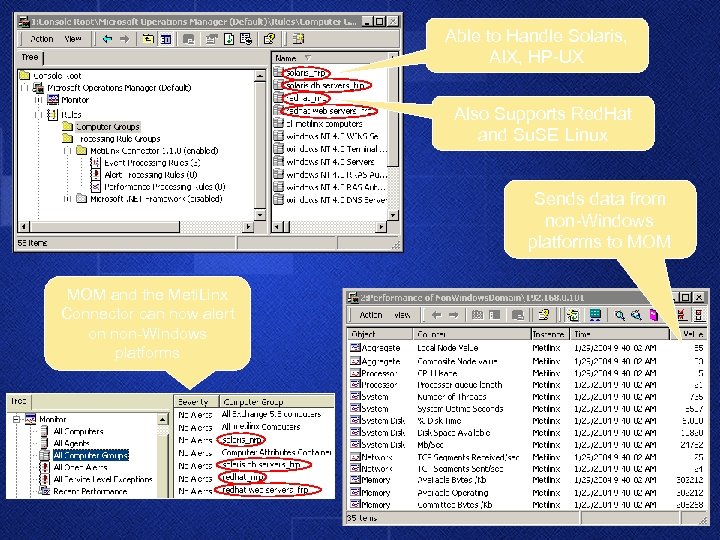Collapse the MetiLinx Connector rule group node
The height and width of the screenshot is (540, 720).
pyautogui.click(x=68, y=151)
